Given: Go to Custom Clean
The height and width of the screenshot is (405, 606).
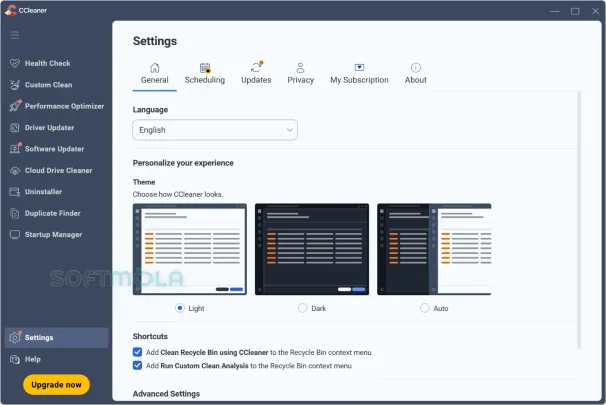Looking at the screenshot, I should tap(48, 85).
